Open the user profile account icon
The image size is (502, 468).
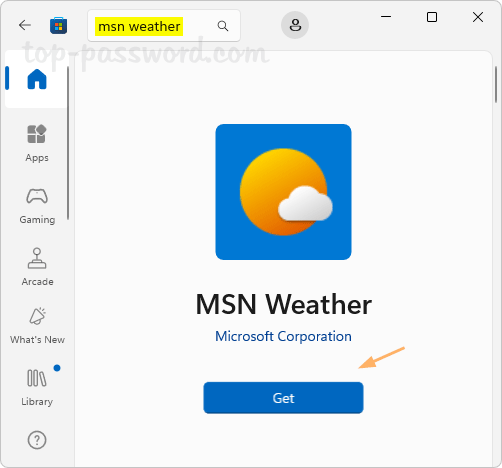click(295, 25)
